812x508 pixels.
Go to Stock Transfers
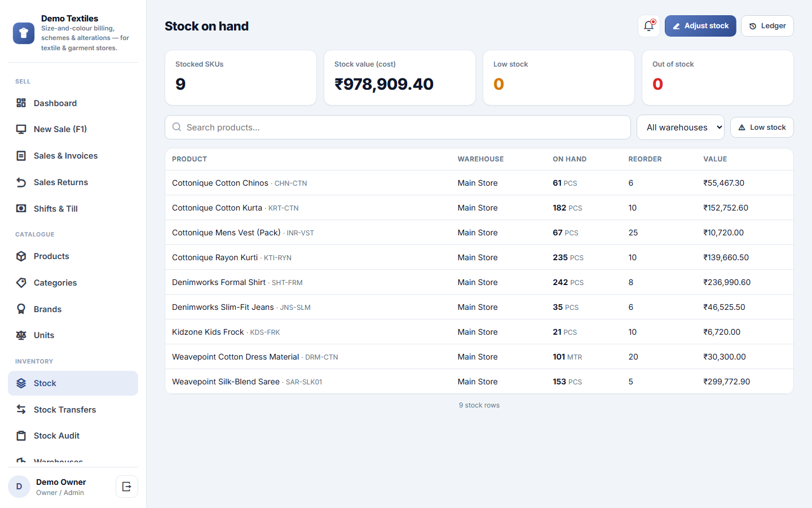pos(73,409)
